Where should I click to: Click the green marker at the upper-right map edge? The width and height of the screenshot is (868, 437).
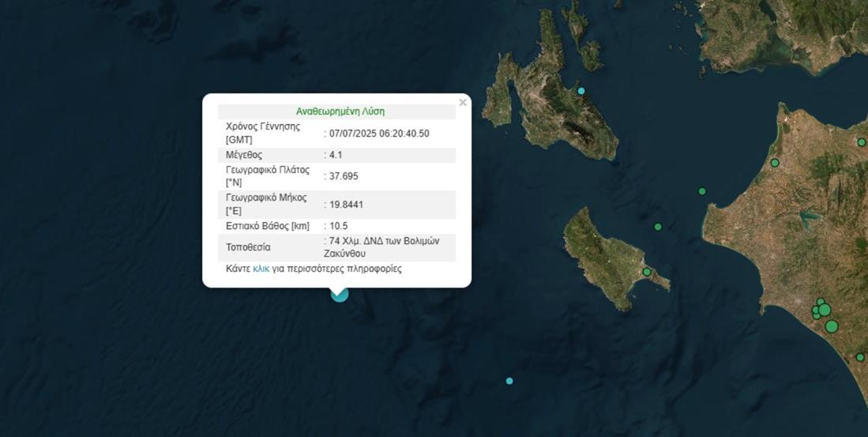[862, 142]
